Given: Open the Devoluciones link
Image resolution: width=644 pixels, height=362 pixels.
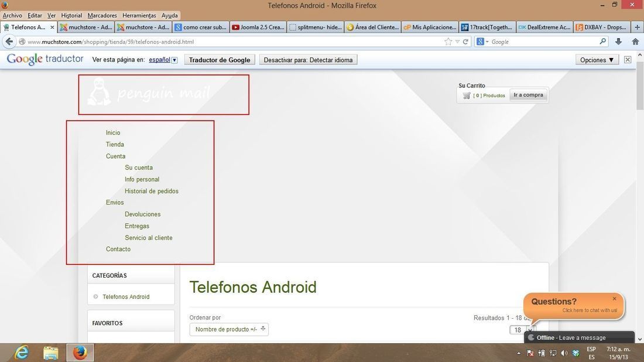Looking at the screenshot, I should (x=142, y=214).
